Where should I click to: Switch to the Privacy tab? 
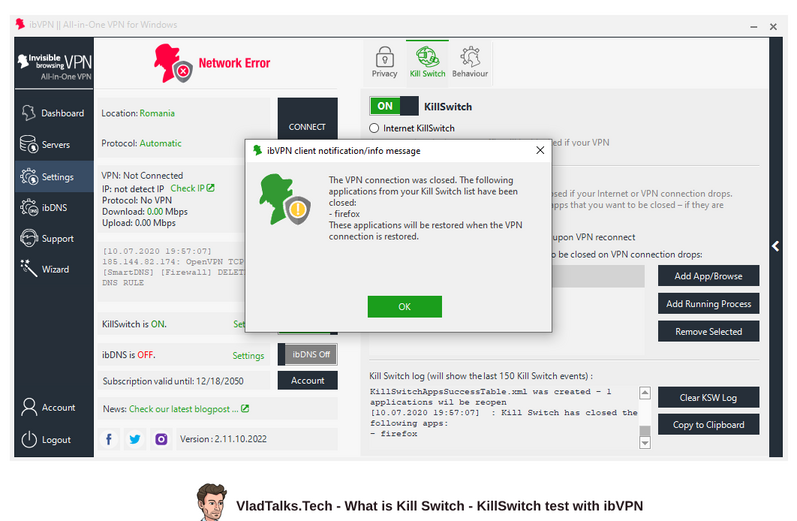(384, 62)
